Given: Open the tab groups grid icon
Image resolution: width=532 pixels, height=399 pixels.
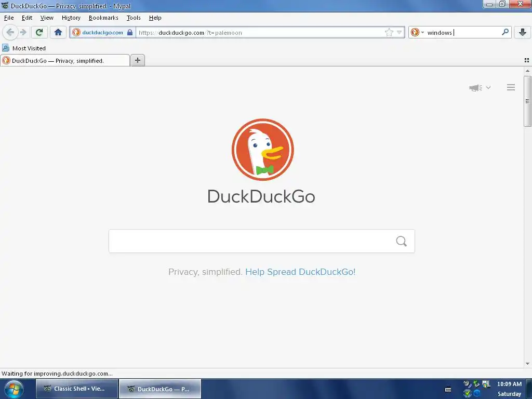Looking at the screenshot, I should tap(527, 60).
